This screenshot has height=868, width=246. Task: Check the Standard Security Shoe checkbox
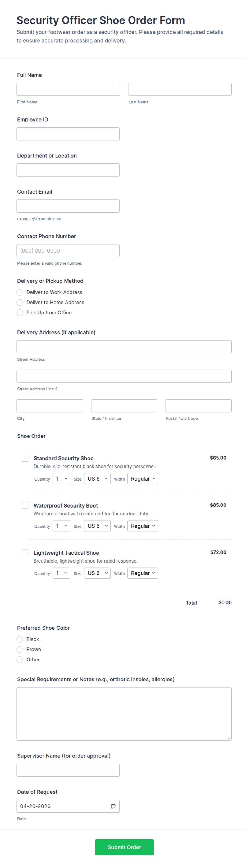pyautogui.click(x=25, y=458)
